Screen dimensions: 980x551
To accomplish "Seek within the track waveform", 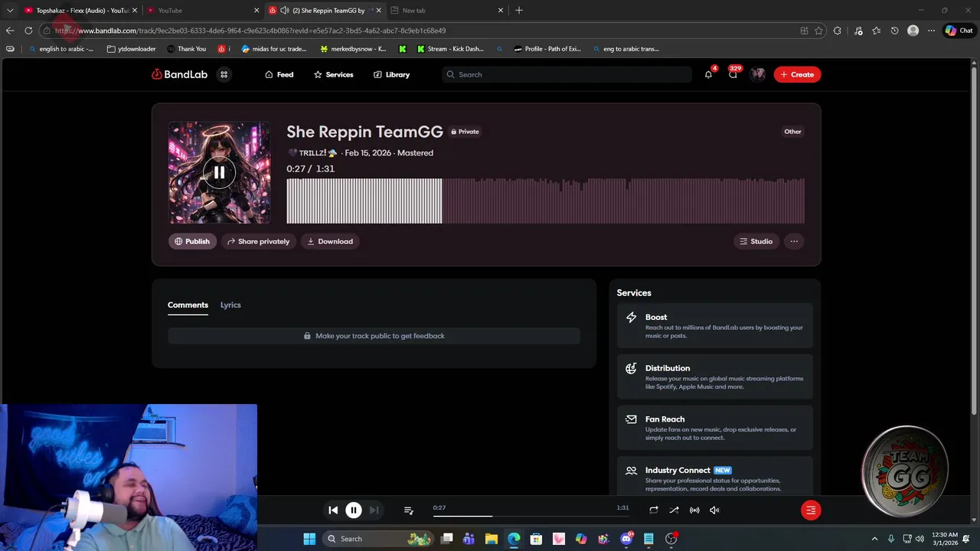I will 545,201.
